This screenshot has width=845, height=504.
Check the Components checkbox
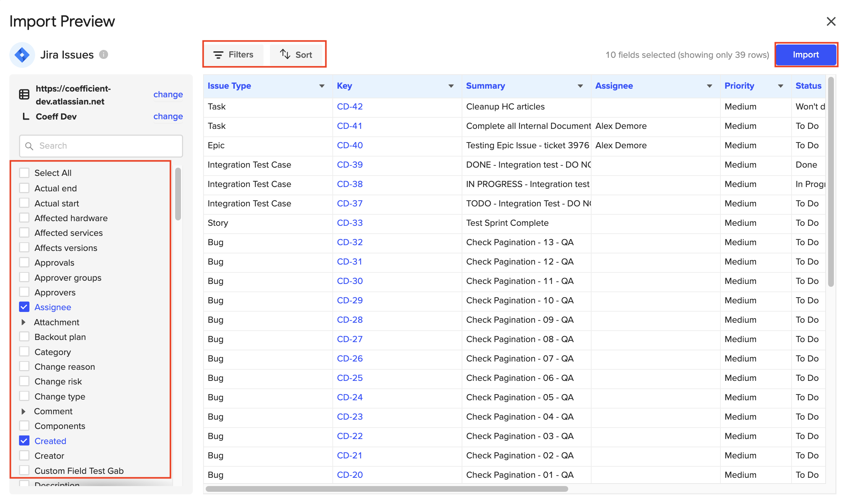click(x=24, y=426)
